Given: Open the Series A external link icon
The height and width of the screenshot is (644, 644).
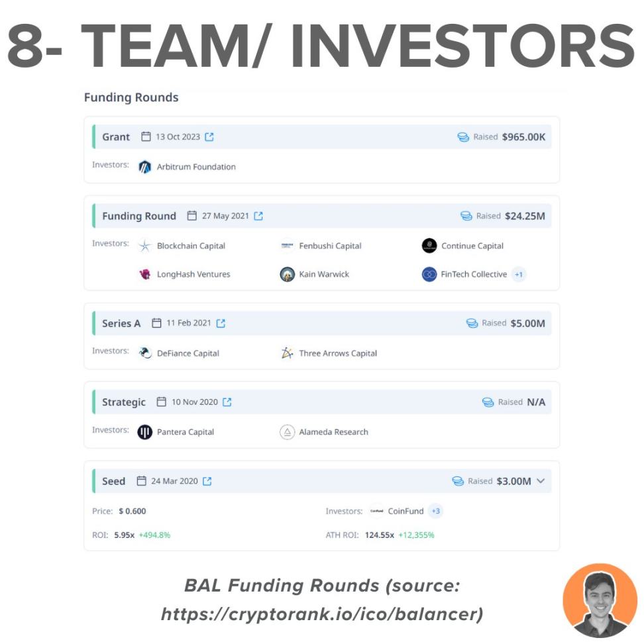Looking at the screenshot, I should [x=221, y=323].
